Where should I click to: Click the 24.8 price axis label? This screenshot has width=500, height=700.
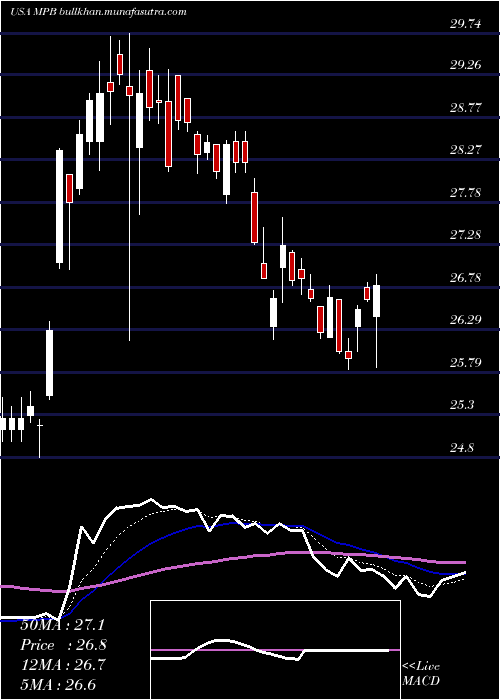[x=462, y=447]
